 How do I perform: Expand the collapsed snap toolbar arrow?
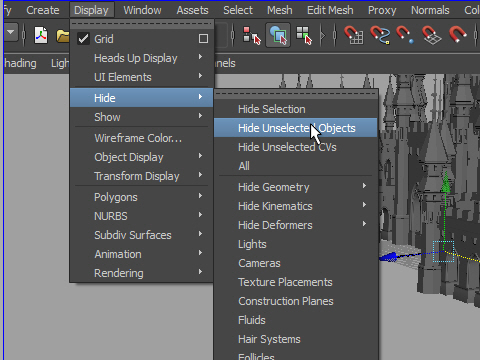[x=322, y=35]
